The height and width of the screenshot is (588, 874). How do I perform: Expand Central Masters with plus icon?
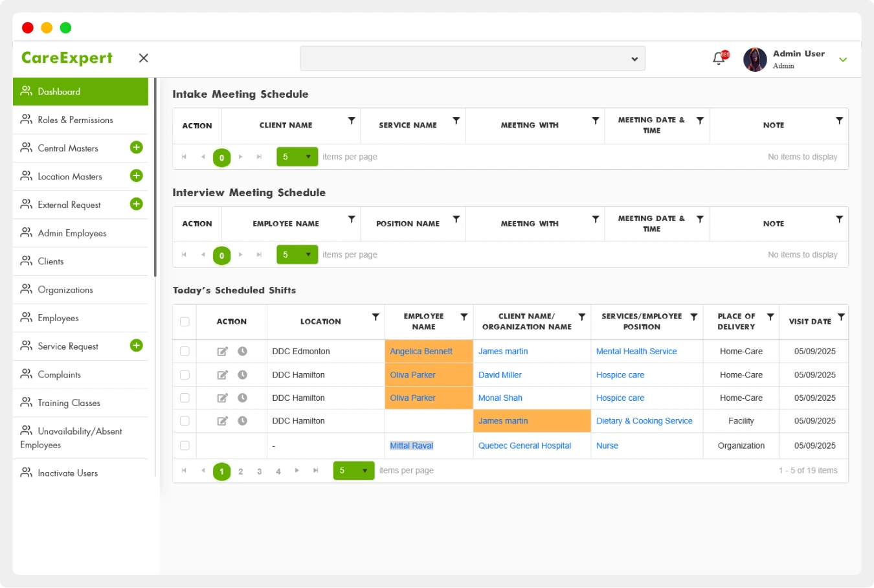[137, 148]
